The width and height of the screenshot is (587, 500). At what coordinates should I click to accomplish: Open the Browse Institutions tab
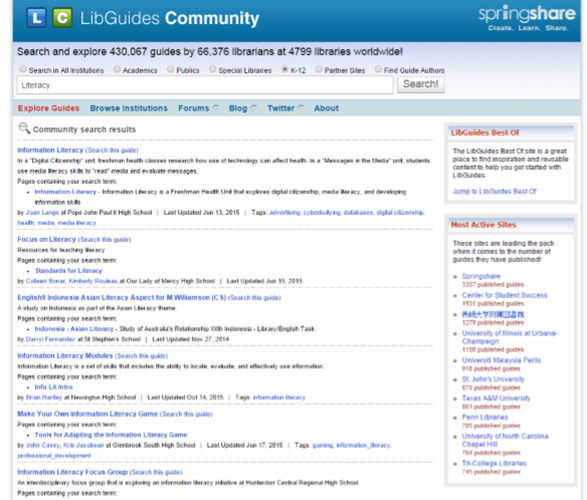click(129, 108)
